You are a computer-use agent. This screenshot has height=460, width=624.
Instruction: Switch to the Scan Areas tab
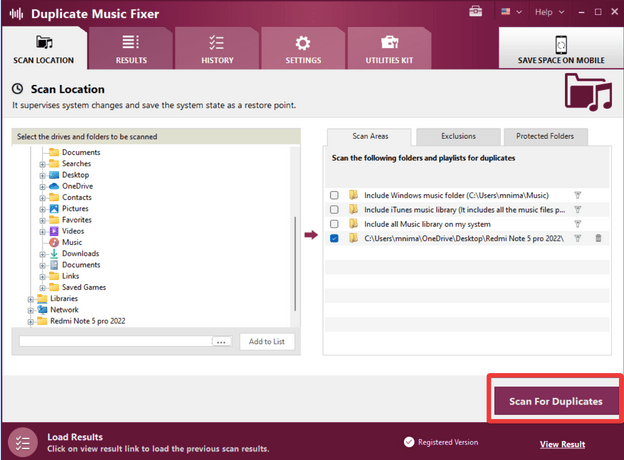pyautogui.click(x=370, y=136)
